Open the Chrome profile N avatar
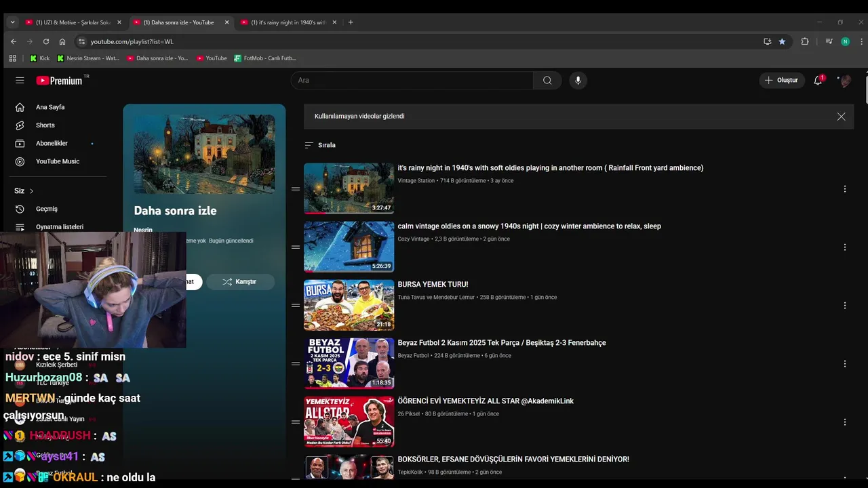868x488 pixels. point(845,41)
